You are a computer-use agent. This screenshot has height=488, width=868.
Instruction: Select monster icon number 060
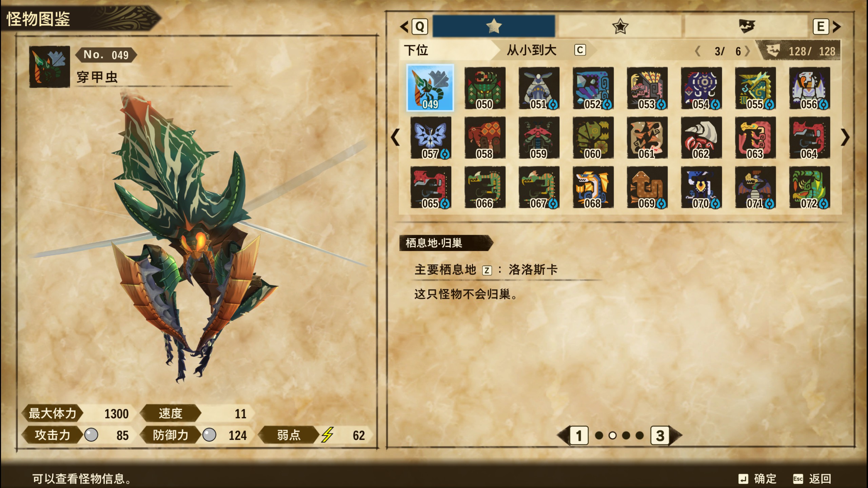[x=593, y=138]
